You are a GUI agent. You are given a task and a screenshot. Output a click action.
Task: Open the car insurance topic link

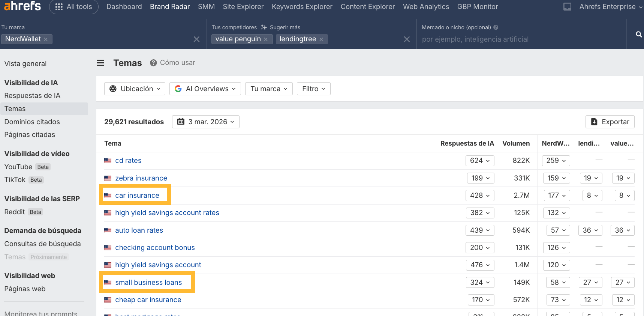click(x=137, y=196)
